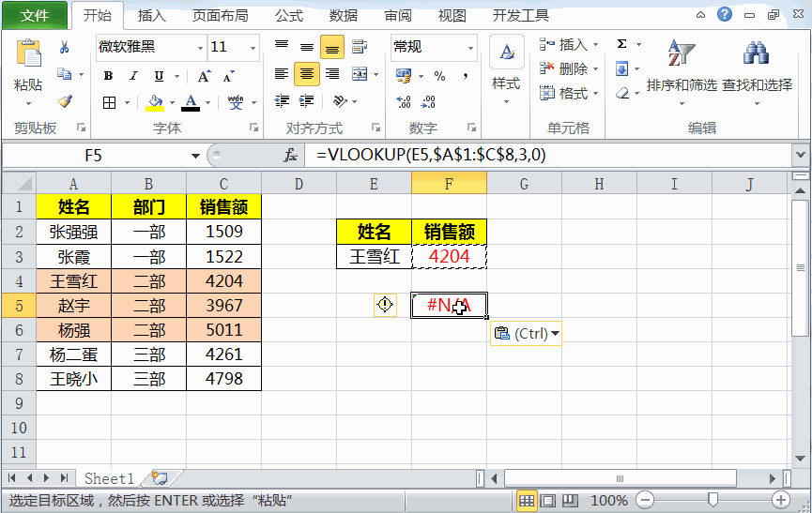Apply accounting number format
This screenshot has height=513, width=812.
pyautogui.click(x=404, y=76)
